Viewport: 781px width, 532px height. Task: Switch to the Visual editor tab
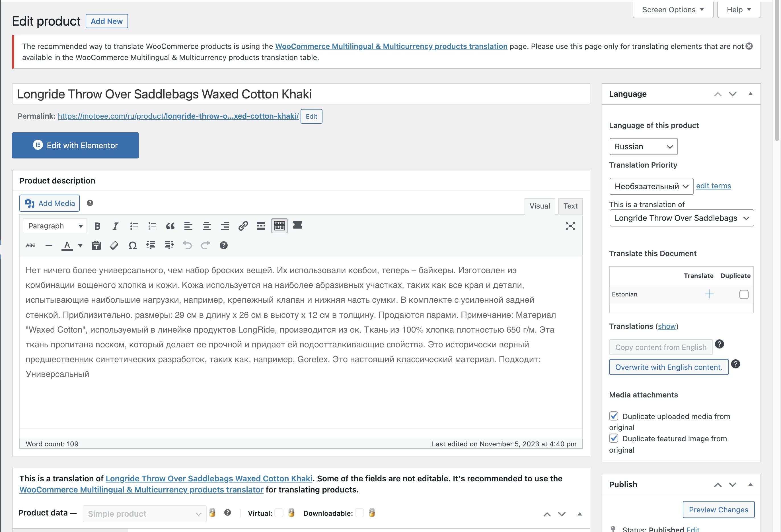coord(540,206)
